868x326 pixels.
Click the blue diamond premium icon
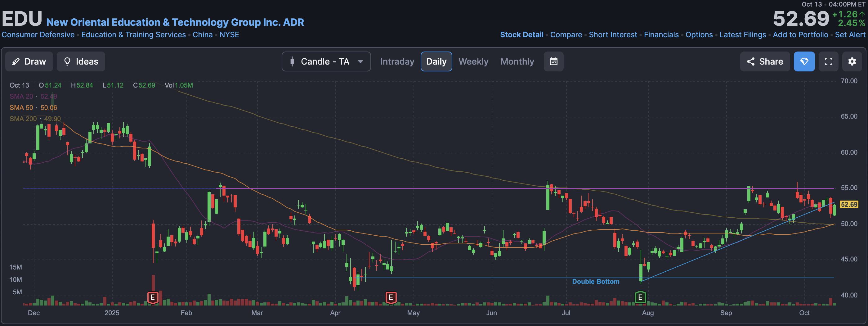pos(804,61)
